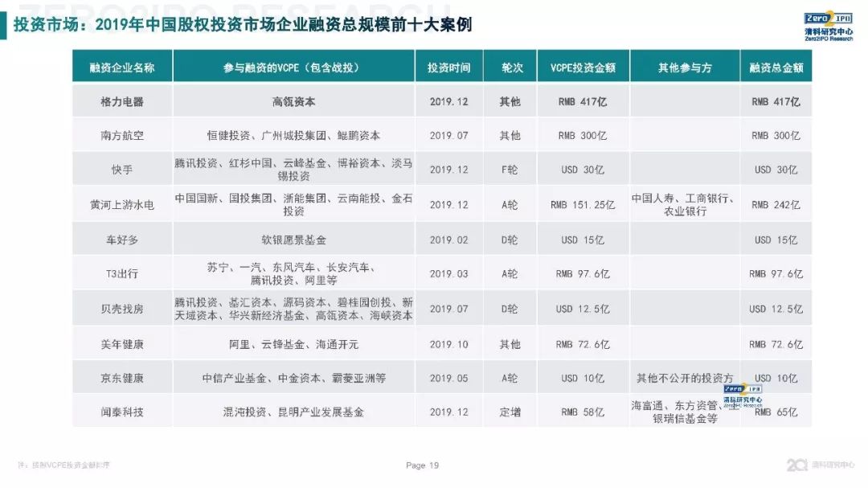868x488 pixels.
Task: Click the USD 10亿 VCPE amount cell
Action: pos(583,378)
